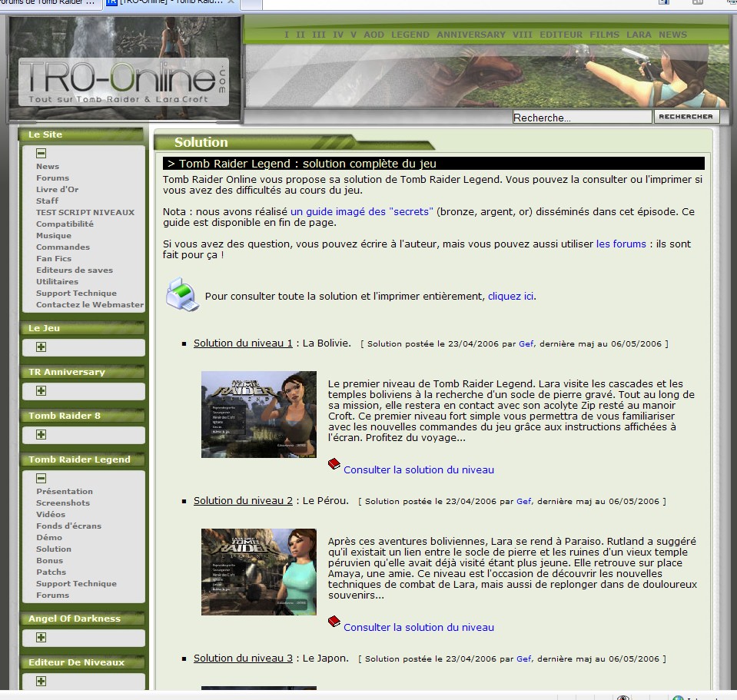Open News in the Le Site sidebar
737x700 pixels.
[x=48, y=166]
